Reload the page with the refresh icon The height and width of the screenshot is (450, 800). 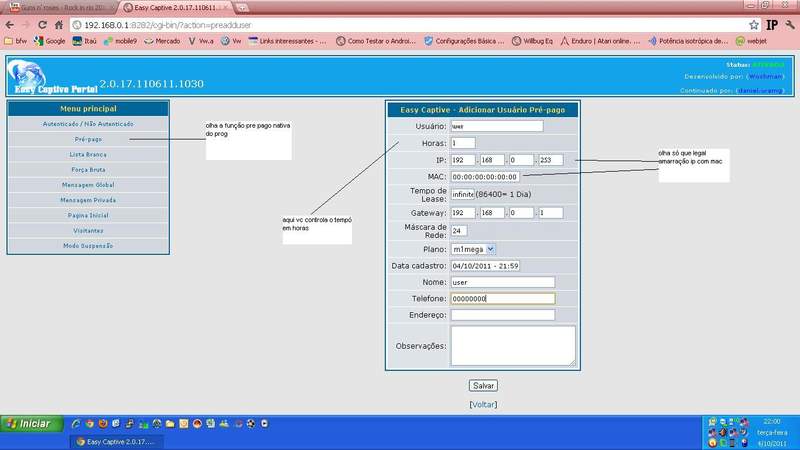(42, 25)
